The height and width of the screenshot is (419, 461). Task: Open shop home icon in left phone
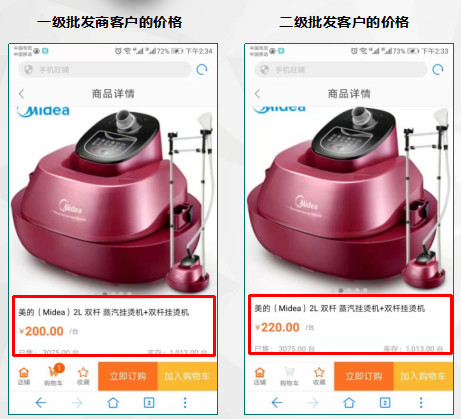(24, 376)
